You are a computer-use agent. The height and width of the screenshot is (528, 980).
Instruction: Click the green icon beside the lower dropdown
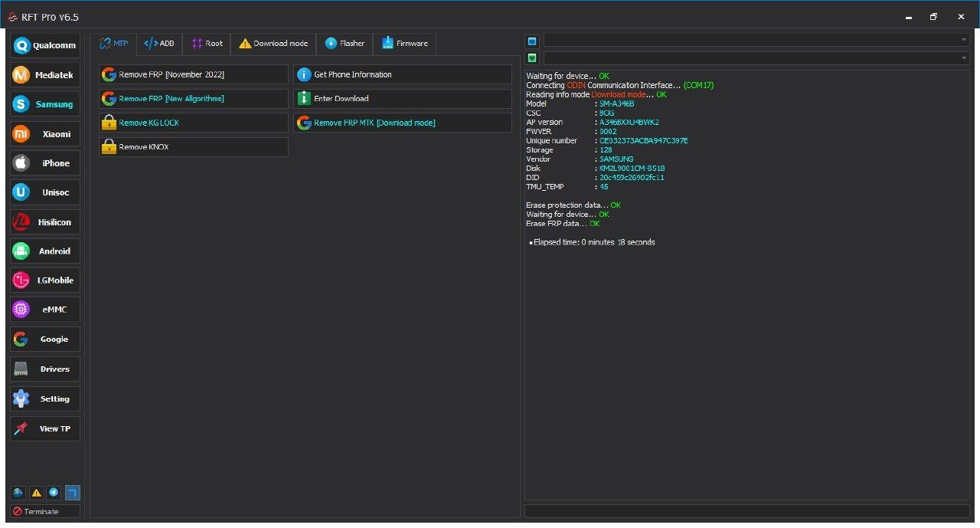pyautogui.click(x=532, y=58)
